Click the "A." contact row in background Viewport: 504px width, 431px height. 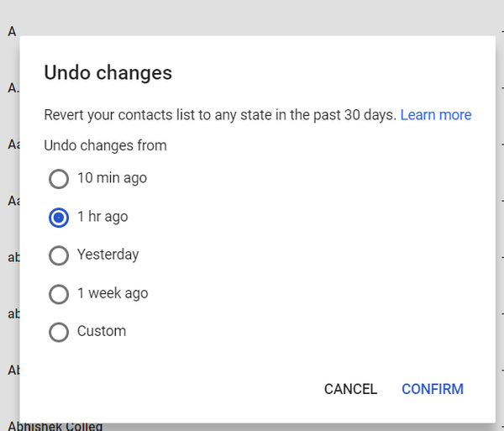(x=13, y=88)
